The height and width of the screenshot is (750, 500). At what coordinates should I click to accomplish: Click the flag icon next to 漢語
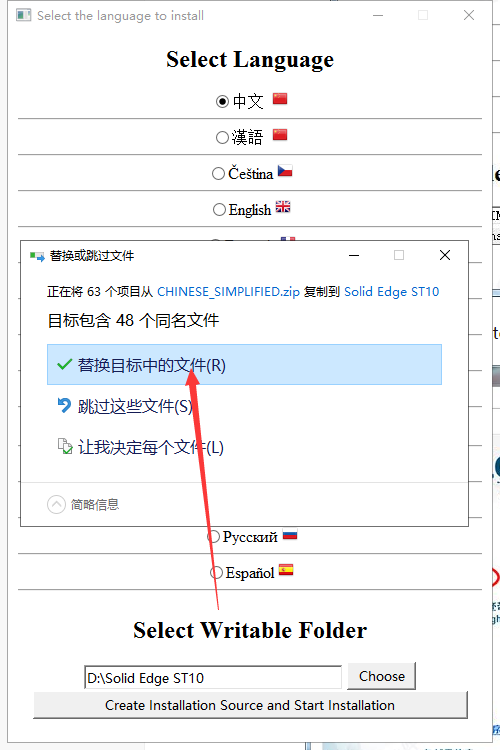click(280, 134)
